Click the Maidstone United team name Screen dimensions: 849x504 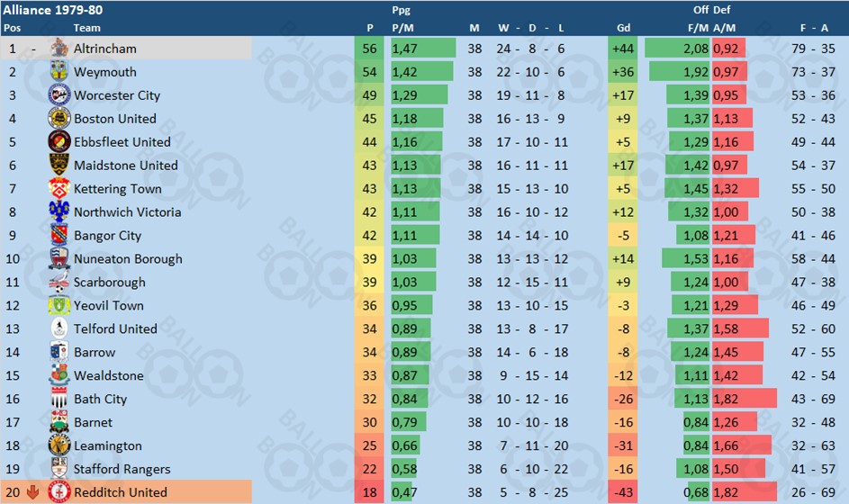(126, 165)
